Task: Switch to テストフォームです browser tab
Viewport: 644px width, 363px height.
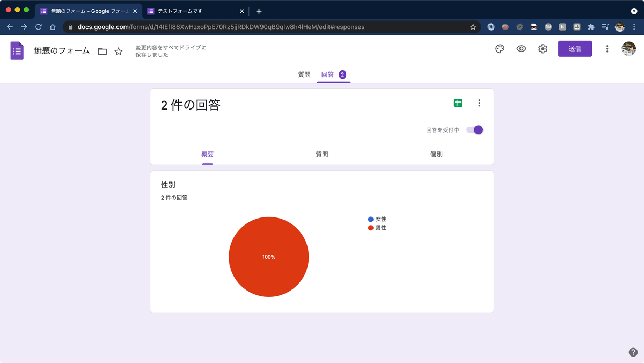Action: click(196, 11)
